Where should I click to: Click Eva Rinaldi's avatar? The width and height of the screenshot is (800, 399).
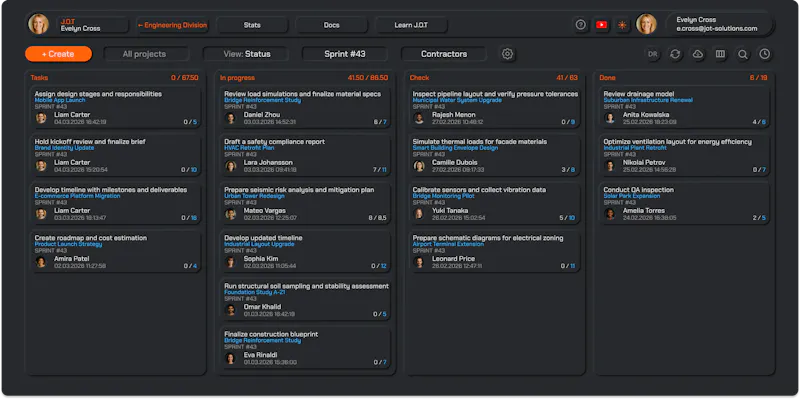tap(231, 358)
